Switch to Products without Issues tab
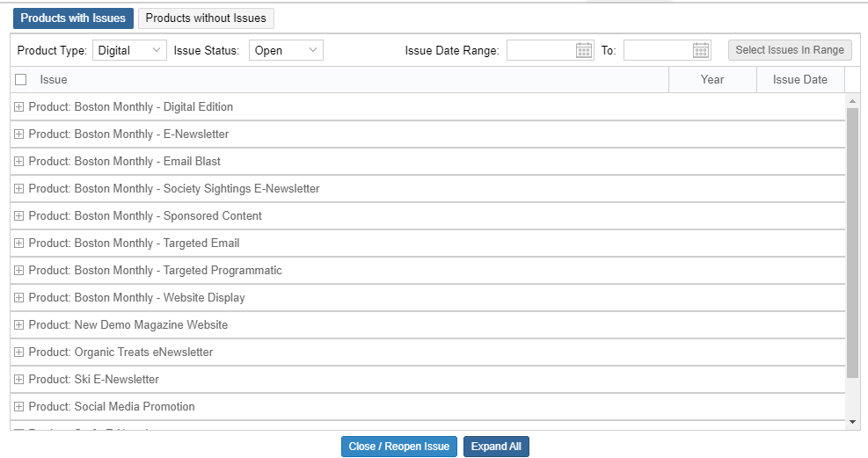Image resolution: width=868 pixels, height=458 pixels. click(206, 18)
